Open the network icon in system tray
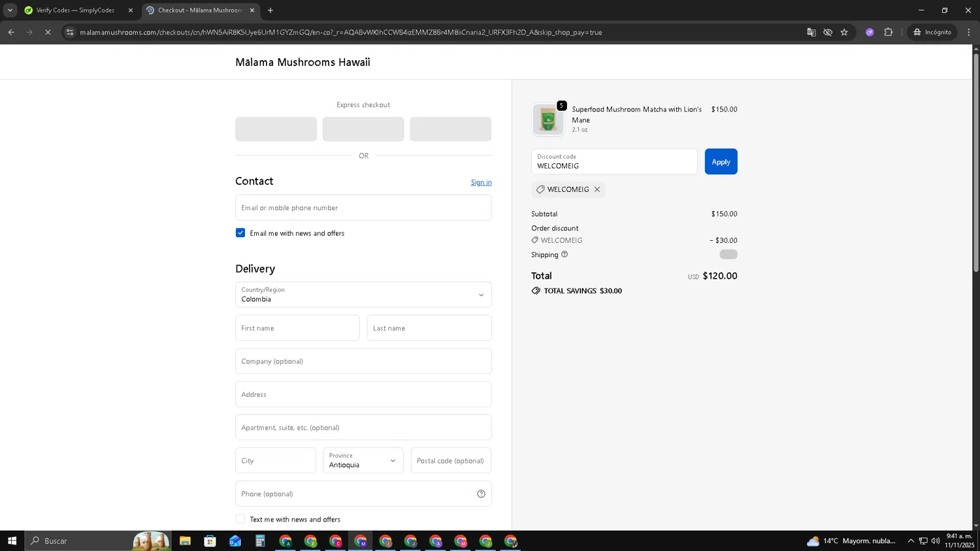Viewport: 980px width, 551px height. (x=923, y=541)
